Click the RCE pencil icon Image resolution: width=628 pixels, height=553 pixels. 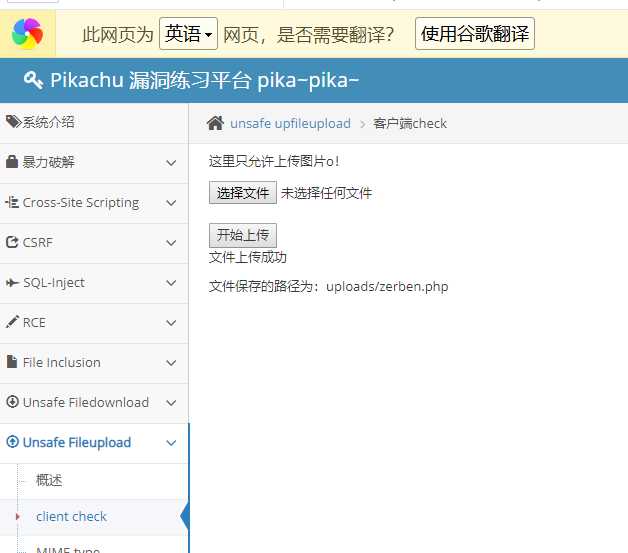click(x=12, y=322)
